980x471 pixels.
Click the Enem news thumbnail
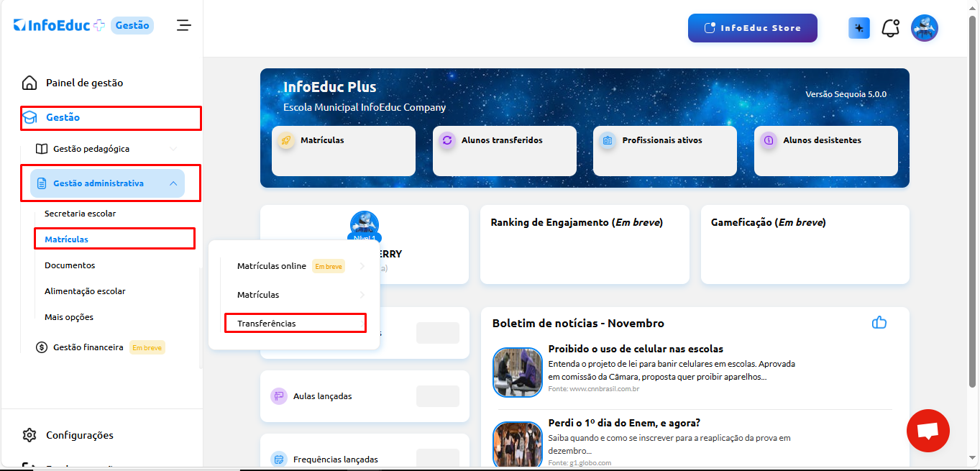point(518,445)
